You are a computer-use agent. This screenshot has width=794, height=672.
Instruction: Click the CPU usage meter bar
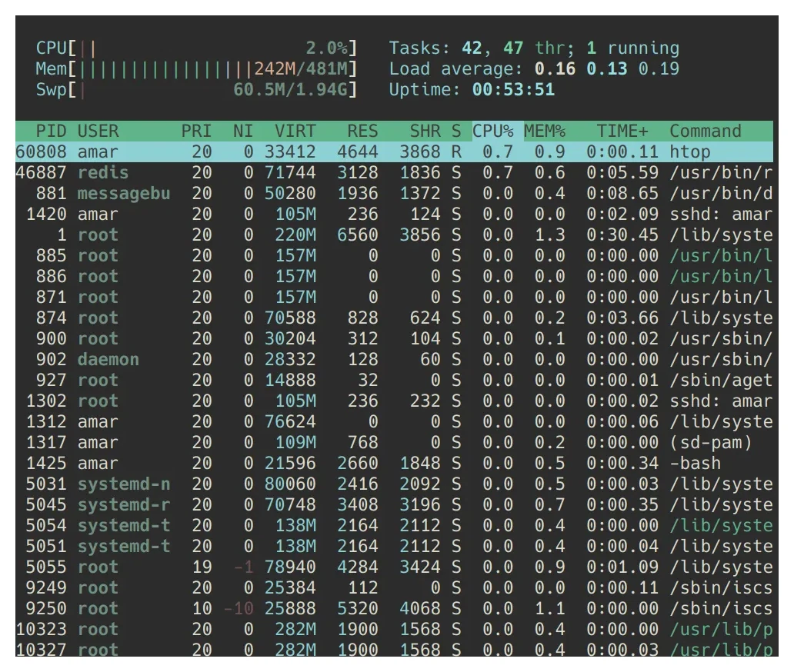coord(196,48)
